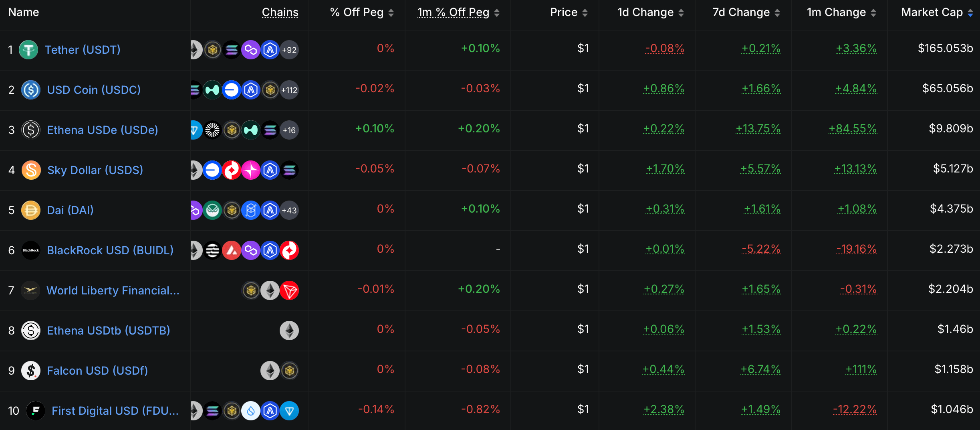The width and height of the screenshot is (980, 430).
Task: Sort table by Market Cap column
Action: pos(936,12)
